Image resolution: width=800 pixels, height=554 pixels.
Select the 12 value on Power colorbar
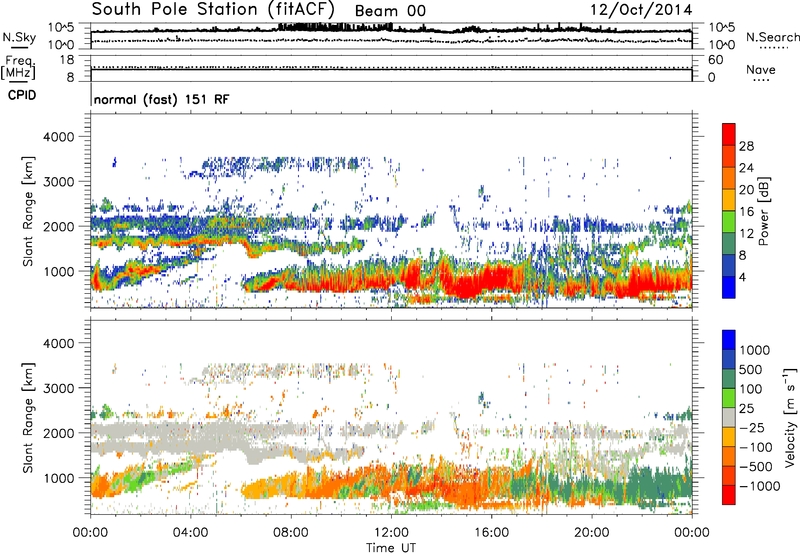tap(746, 234)
